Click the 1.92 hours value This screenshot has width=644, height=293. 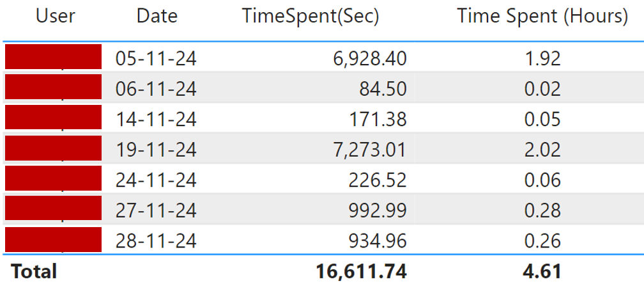(x=542, y=59)
